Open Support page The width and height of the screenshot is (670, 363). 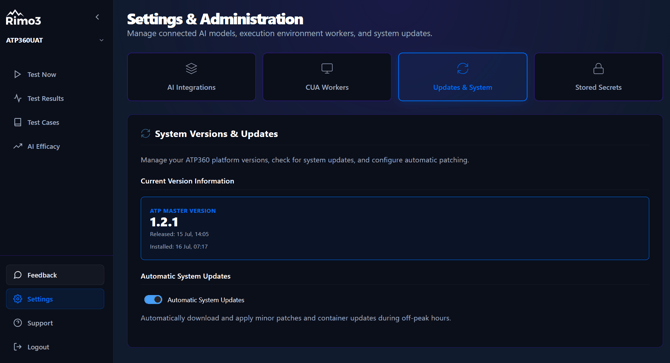pyautogui.click(x=55, y=323)
